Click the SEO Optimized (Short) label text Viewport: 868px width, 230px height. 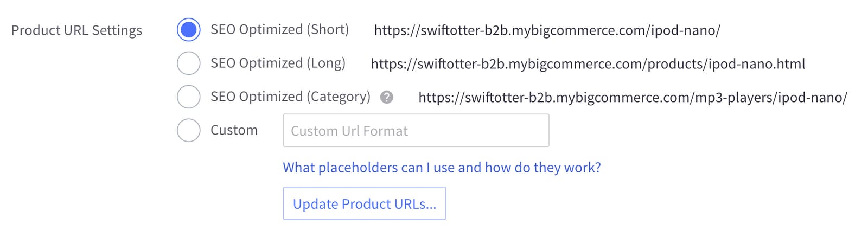tap(279, 30)
